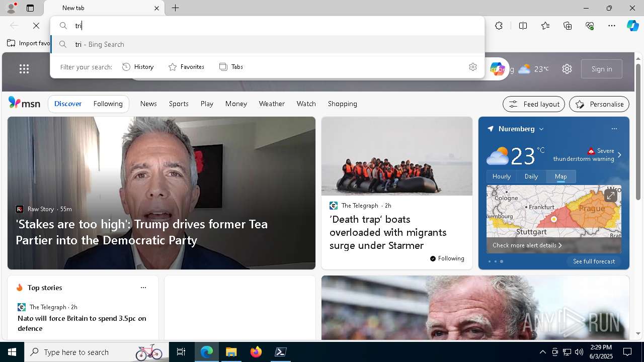The width and height of the screenshot is (644, 362).
Task: Click the Sign in button
Action: 602,69
